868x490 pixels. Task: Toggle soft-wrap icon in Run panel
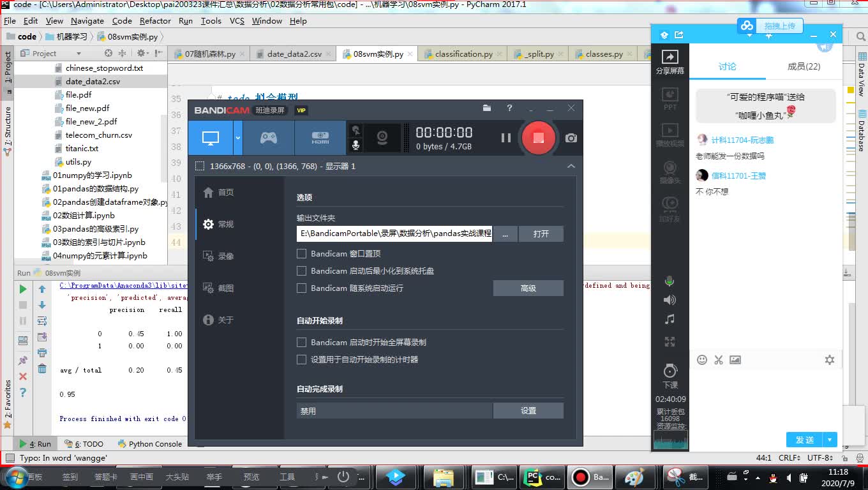(42, 321)
